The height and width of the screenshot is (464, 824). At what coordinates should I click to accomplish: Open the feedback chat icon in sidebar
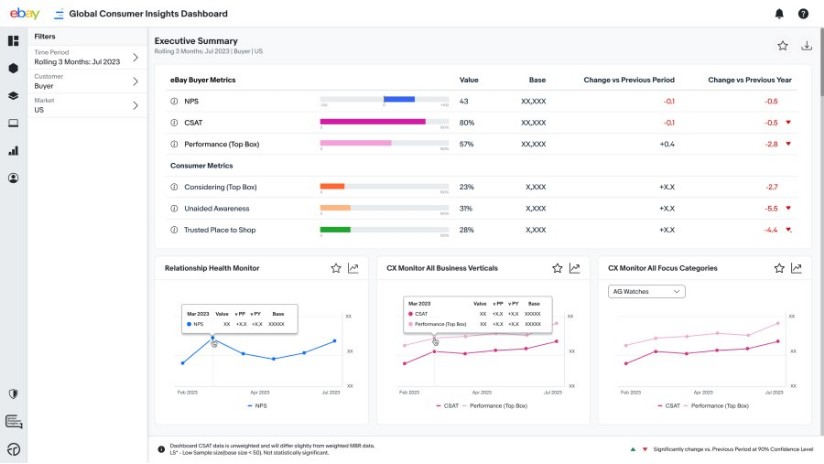(14, 421)
